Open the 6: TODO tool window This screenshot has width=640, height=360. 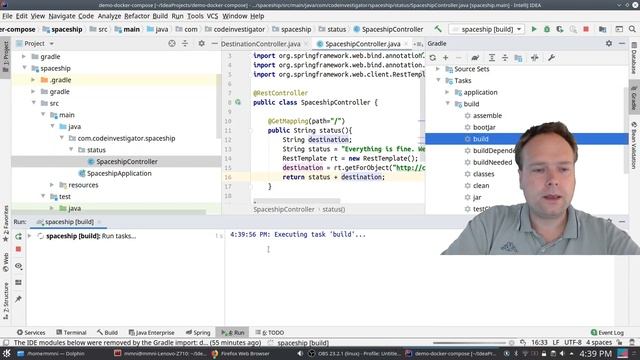269,333
